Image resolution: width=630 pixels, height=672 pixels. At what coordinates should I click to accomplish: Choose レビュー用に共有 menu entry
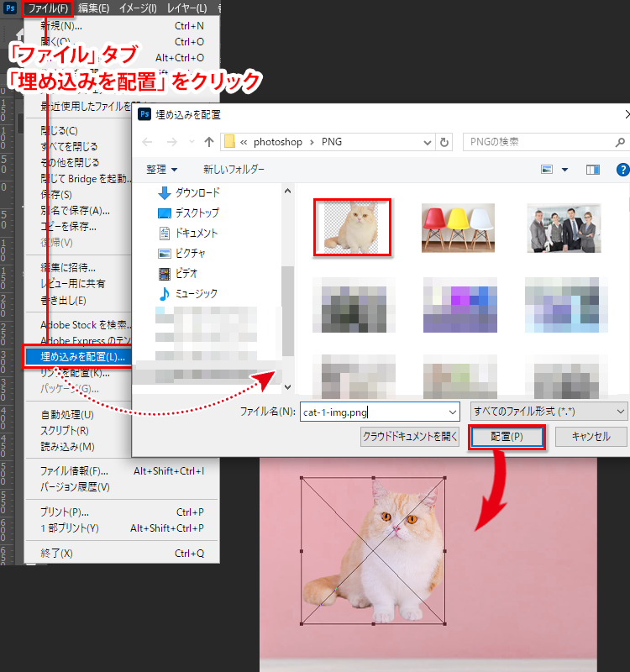[79, 284]
